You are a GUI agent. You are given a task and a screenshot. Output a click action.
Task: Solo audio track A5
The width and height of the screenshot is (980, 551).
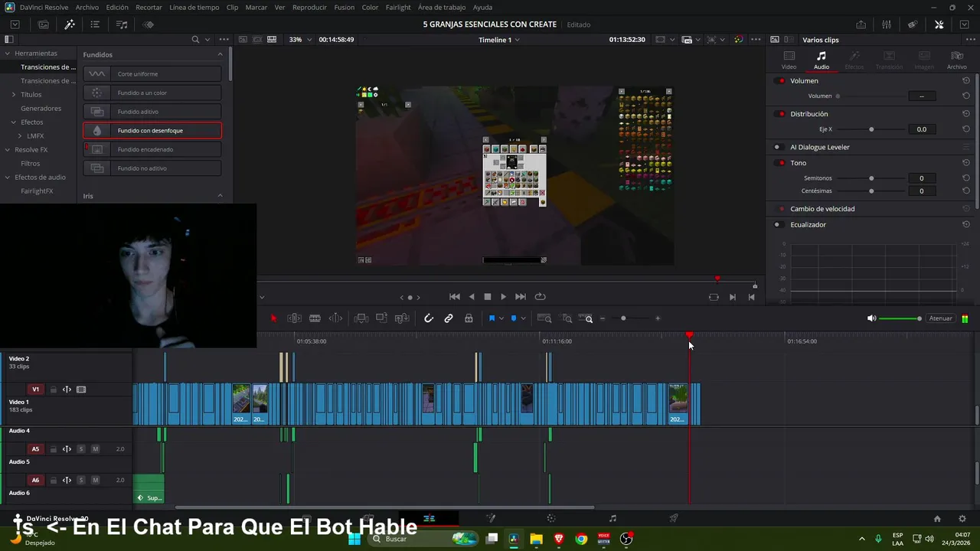point(81,449)
